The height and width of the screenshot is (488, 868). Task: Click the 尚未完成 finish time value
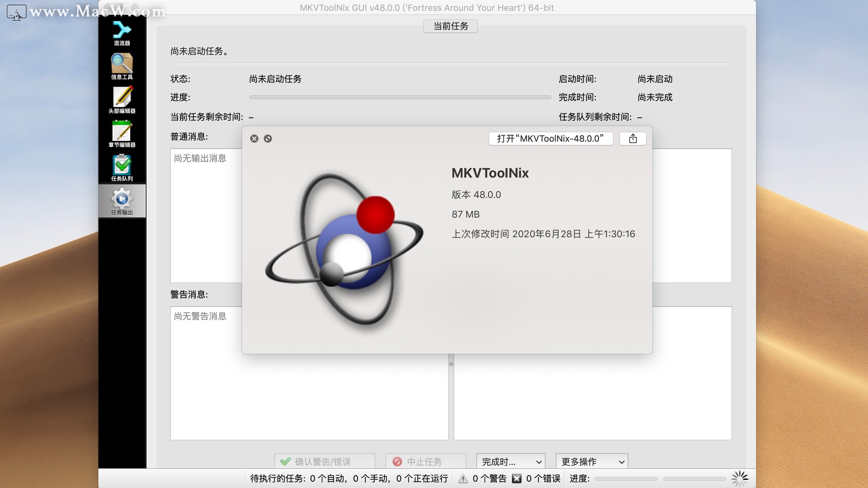(x=655, y=97)
